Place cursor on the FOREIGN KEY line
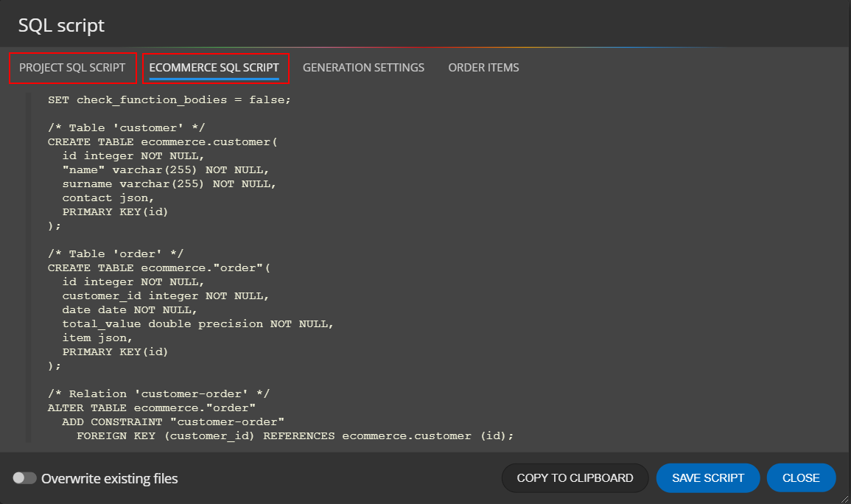Viewport: 851px width, 504px height. 295,435
